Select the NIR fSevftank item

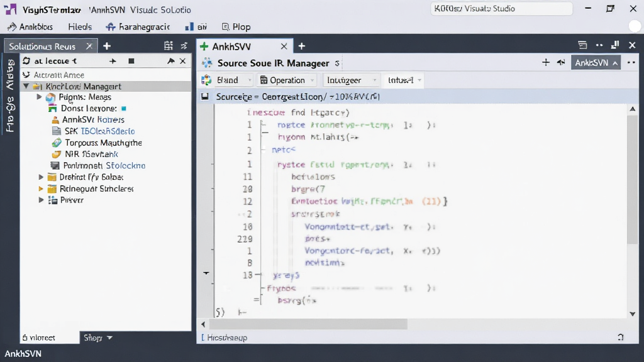(x=92, y=155)
